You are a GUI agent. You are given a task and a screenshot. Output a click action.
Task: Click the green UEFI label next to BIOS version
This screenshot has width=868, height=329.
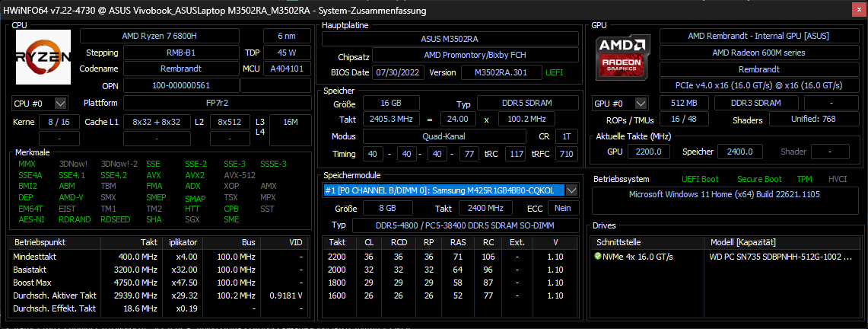tap(555, 72)
